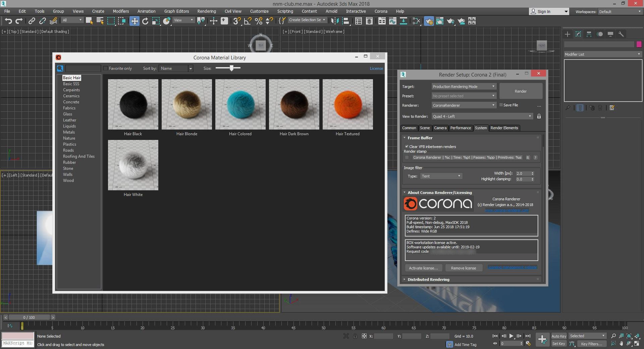
Task: Open the Image filter Type dropdown
Action: coord(441,176)
